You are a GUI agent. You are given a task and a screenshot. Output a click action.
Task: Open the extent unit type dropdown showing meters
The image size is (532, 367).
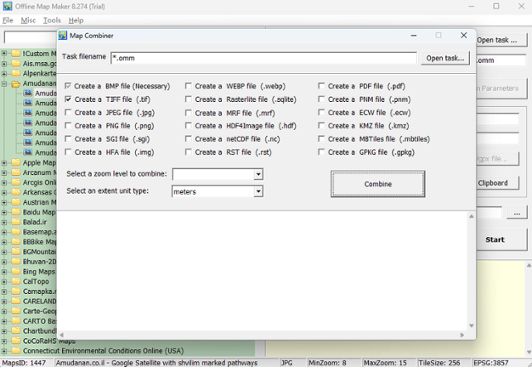click(258, 192)
